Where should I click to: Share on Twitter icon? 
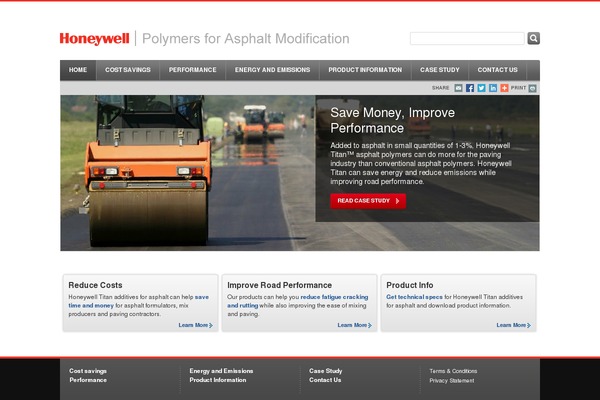[481, 88]
